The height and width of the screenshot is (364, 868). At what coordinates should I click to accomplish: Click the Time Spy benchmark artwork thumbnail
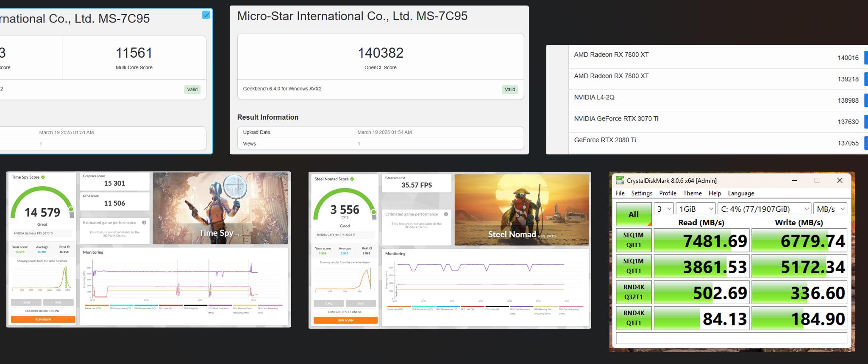[x=220, y=208]
